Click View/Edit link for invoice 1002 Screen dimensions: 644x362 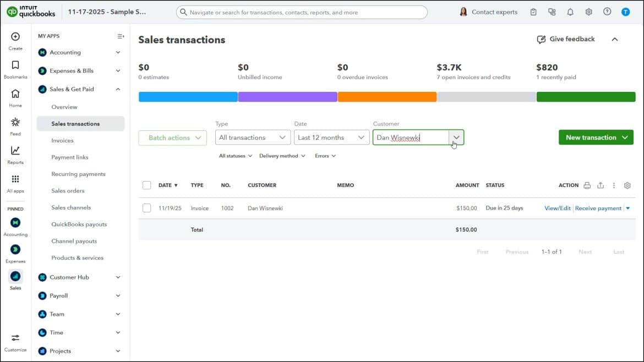558,208
